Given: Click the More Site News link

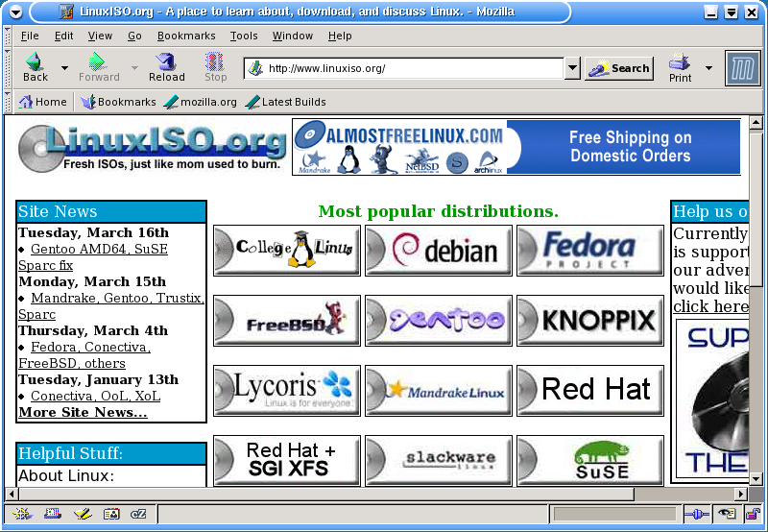Looking at the screenshot, I should 83,413.
